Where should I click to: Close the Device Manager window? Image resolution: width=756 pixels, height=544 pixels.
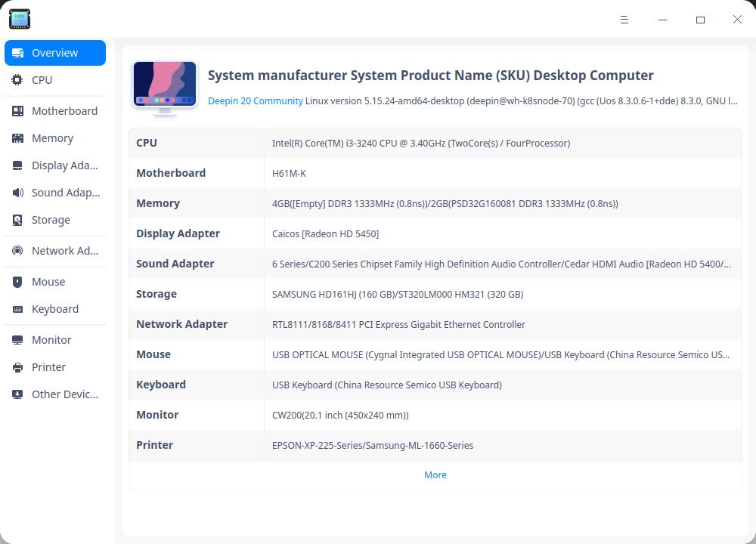737,20
